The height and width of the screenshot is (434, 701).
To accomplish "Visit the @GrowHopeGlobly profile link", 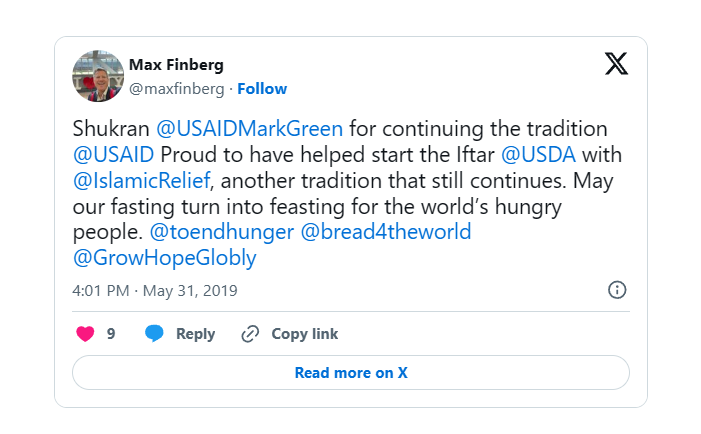I will point(165,258).
